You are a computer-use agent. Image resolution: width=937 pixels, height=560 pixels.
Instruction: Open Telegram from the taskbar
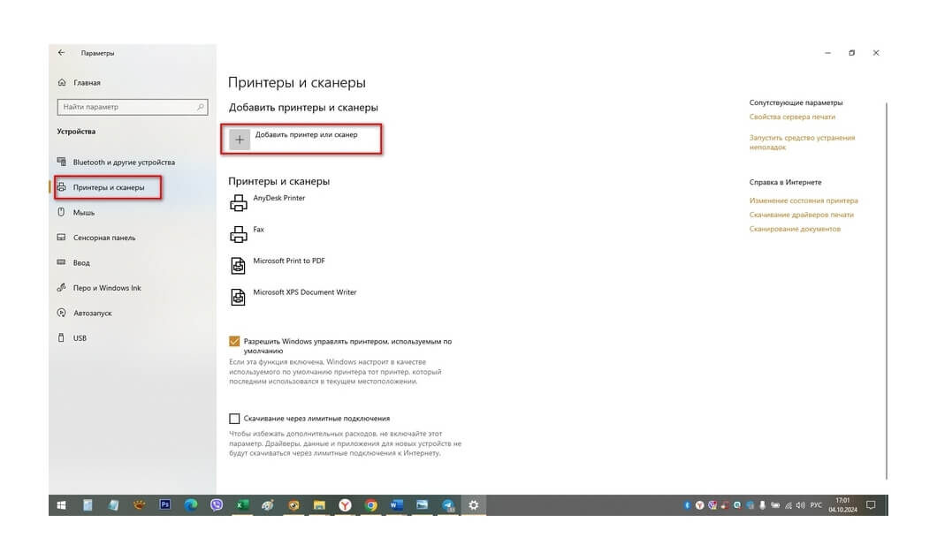tap(448, 505)
